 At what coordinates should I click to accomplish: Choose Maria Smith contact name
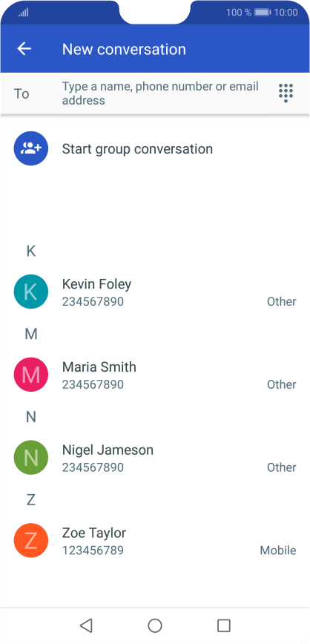click(99, 367)
